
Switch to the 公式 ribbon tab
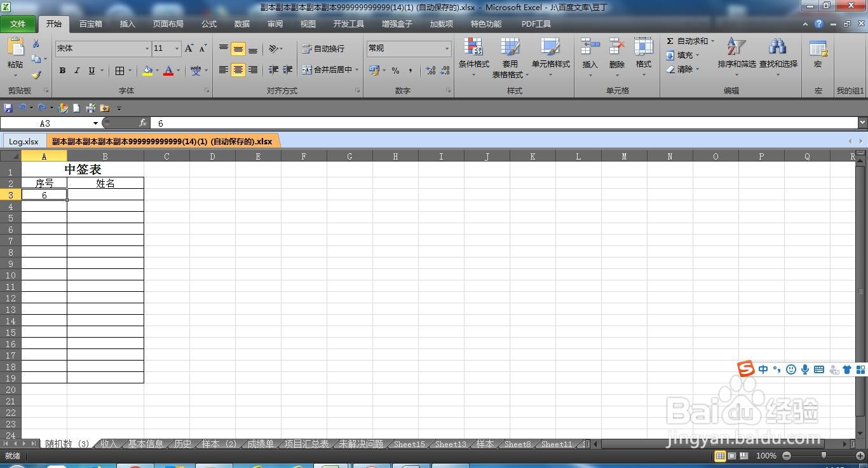pyautogui.click(x=209, y=24)
